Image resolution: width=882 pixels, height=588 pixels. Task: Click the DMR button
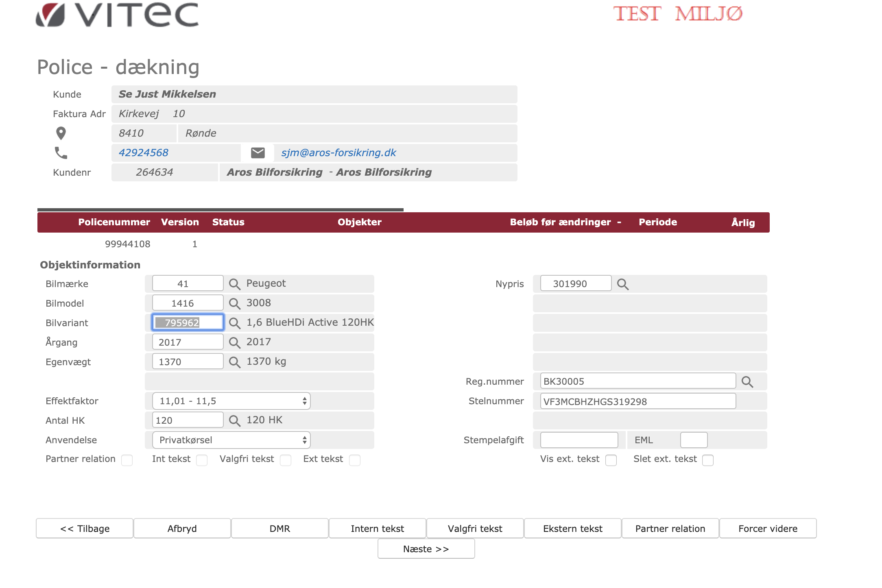click(x=279, y=528)
